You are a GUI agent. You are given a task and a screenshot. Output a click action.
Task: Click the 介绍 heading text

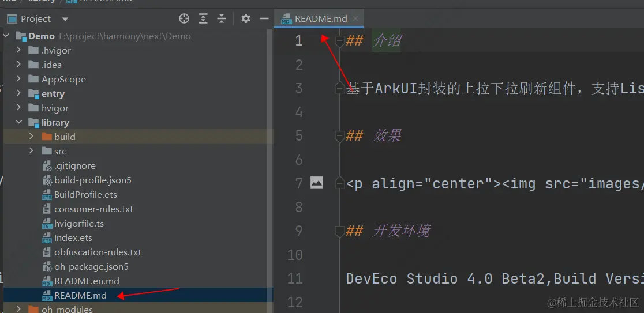coord(387,40)
